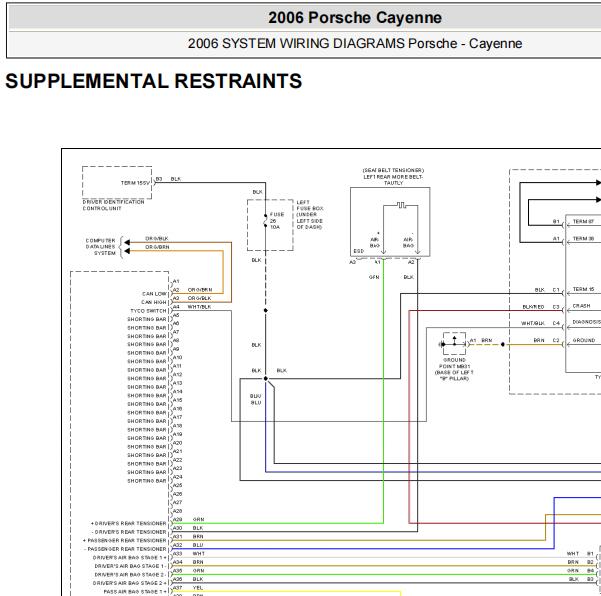Click the junction dot on the BRN ground wire
Viewport: 601px width, 596px height.
503,345
